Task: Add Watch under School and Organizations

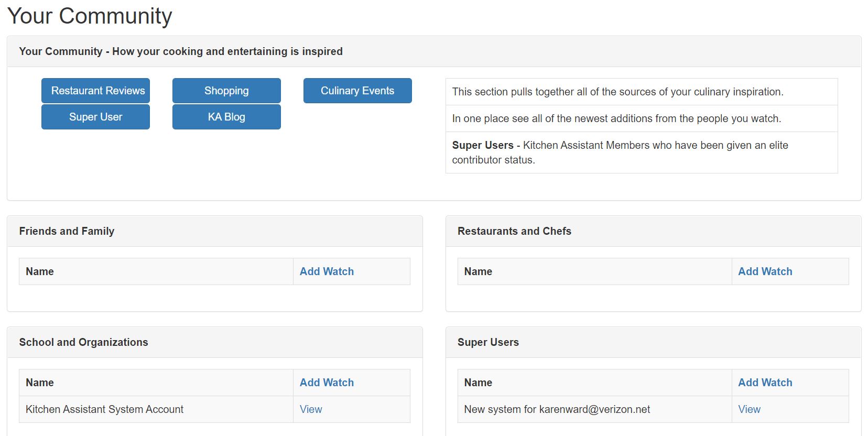Action: [x=327, y=383]
